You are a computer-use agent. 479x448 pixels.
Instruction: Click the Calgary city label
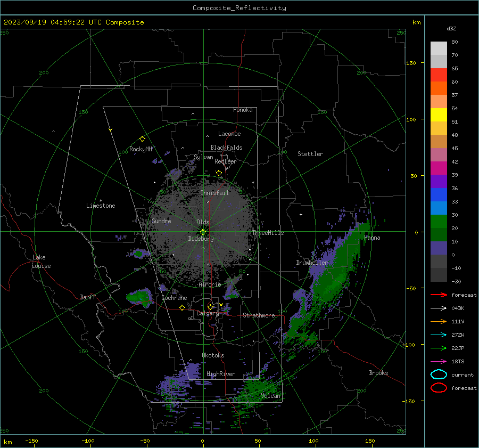coord(208,313)
